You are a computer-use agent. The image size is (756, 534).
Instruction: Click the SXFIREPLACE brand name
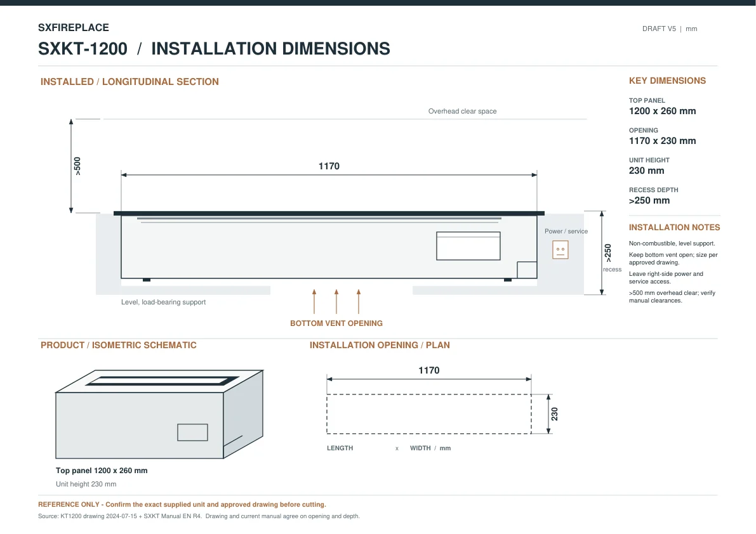pyautogui.click(x=74, y=27)
